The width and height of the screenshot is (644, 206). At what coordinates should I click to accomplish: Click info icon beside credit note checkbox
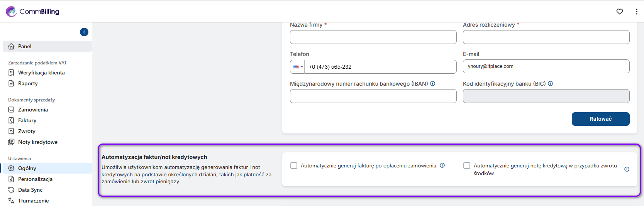click(627, 169)
